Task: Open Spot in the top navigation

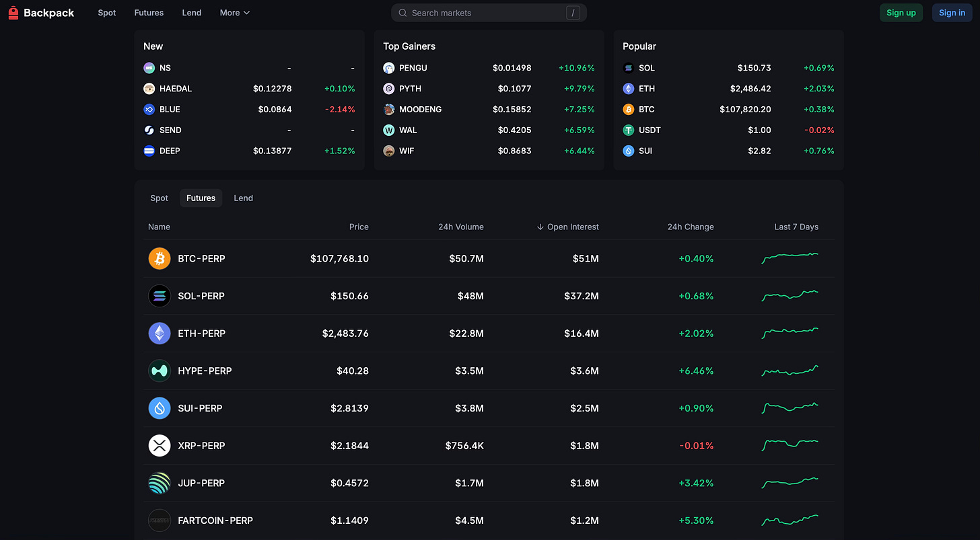Action: (x=107, y=13)
